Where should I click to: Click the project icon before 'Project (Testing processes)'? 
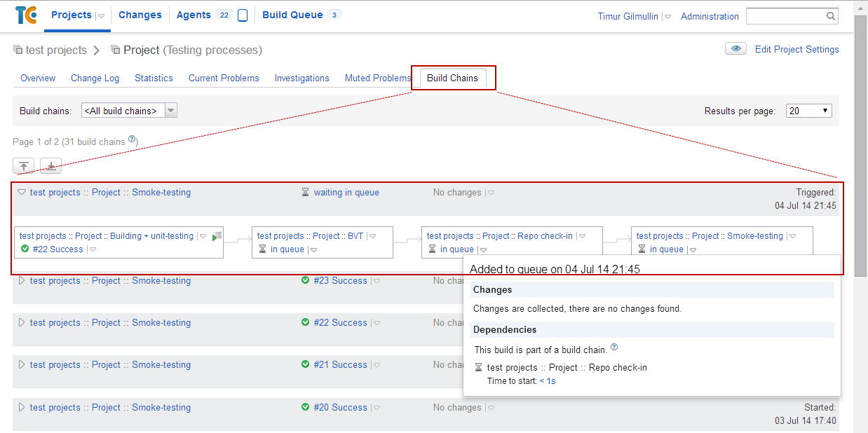click(x=116, y=50)
